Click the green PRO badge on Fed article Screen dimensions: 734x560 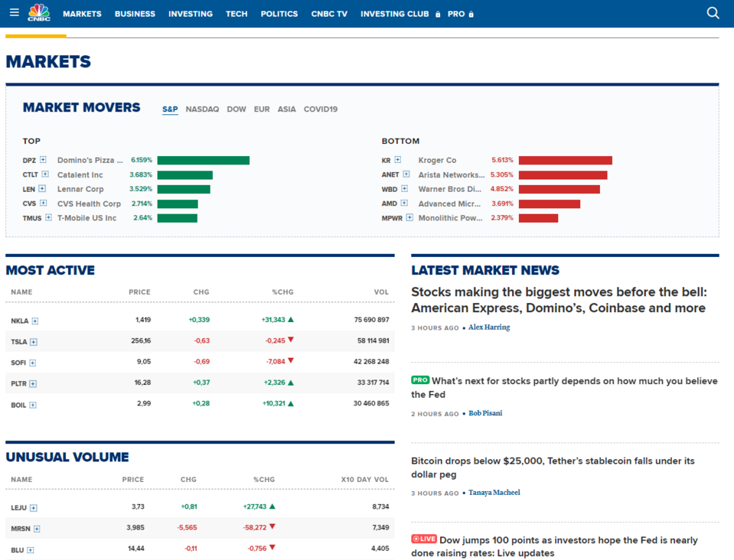(420, 380)
